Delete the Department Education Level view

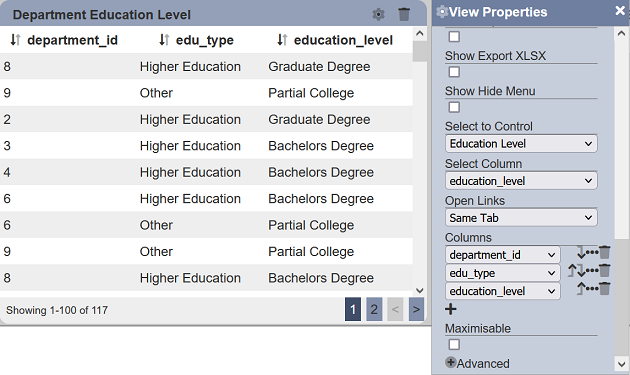pos(404,14)
